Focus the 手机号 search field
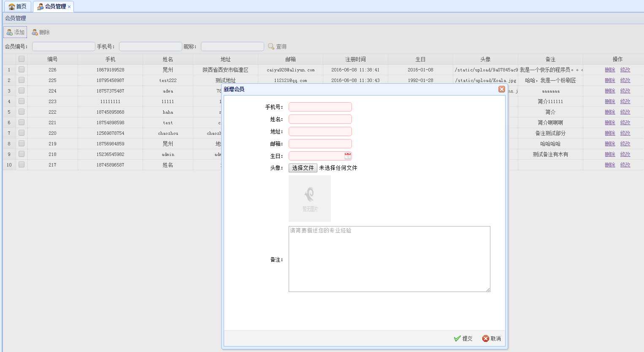644x352 pixels. coord(151,46)
